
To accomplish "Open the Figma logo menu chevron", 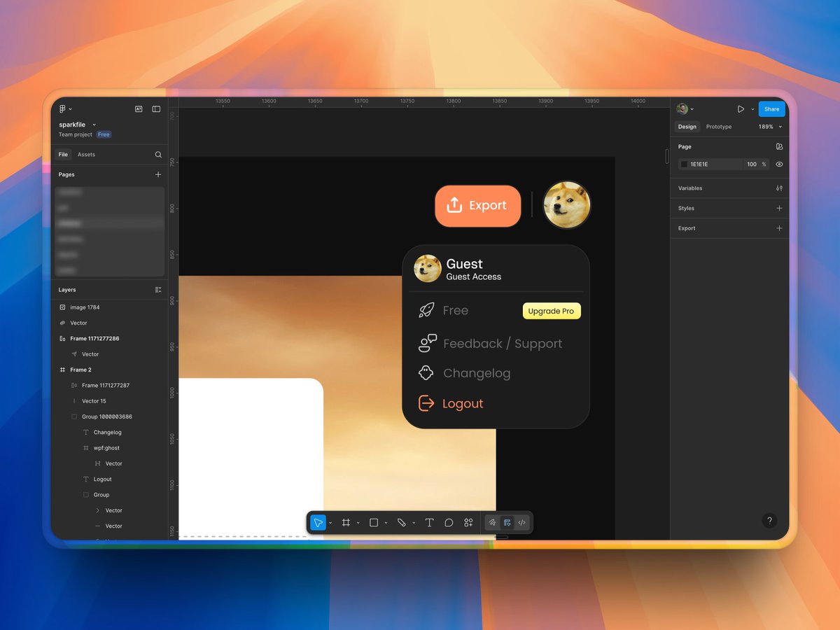I will [x=71, y=109].
